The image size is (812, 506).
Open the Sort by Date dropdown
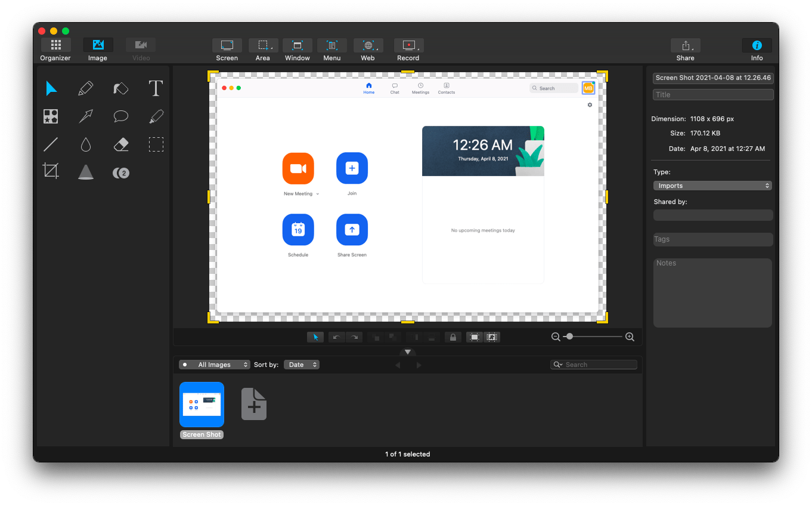coord(302,365)
